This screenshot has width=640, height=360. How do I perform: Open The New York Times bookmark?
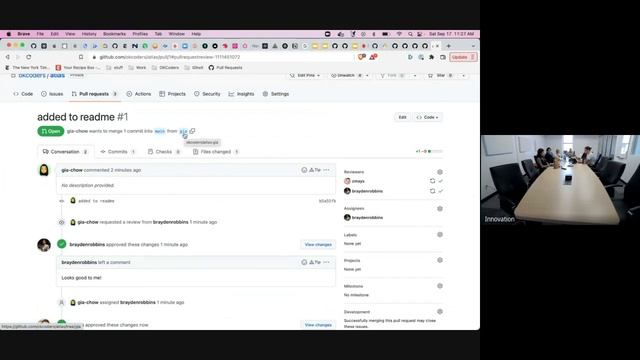click(27, 68)
